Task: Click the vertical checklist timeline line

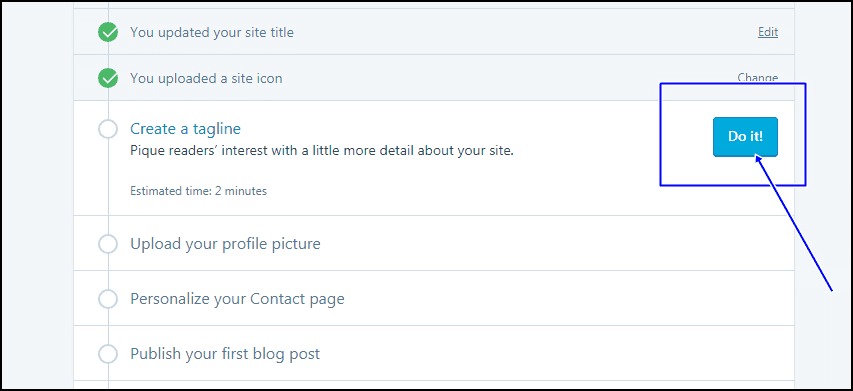Action: (x=108, y=196)
